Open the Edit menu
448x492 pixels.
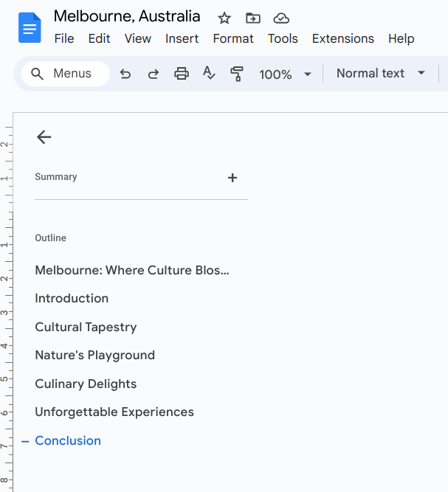point(99,38)
